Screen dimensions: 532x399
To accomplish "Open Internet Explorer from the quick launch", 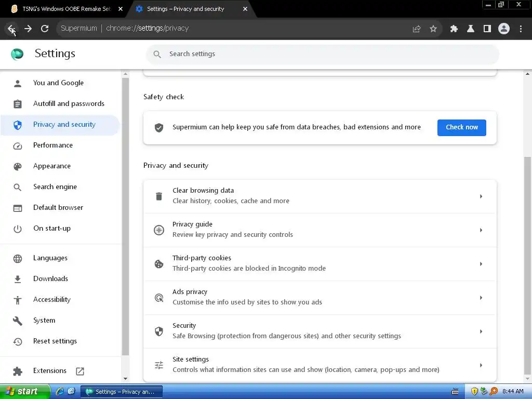I will point(60,392).
